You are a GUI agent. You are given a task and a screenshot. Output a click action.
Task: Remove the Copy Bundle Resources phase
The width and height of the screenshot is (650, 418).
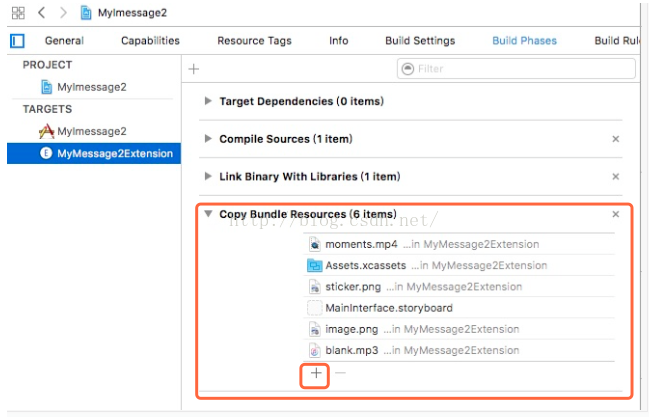(x=615, y=214)
